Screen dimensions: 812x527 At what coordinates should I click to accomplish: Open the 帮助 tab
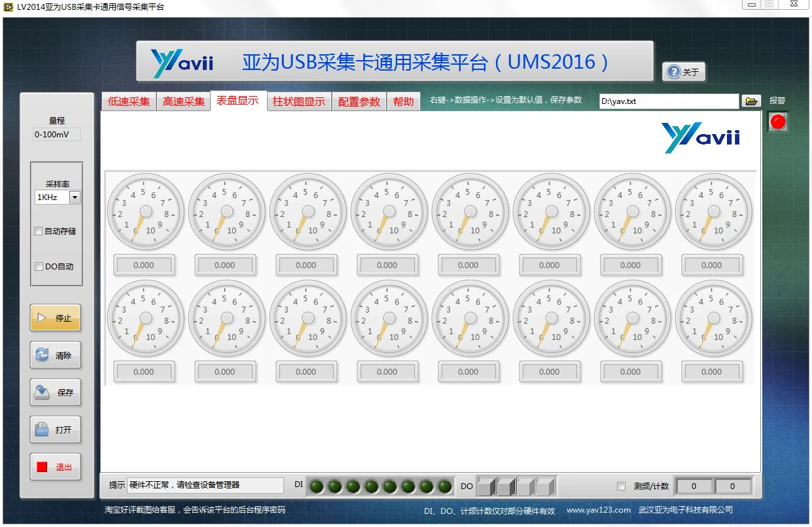(404, 102)
